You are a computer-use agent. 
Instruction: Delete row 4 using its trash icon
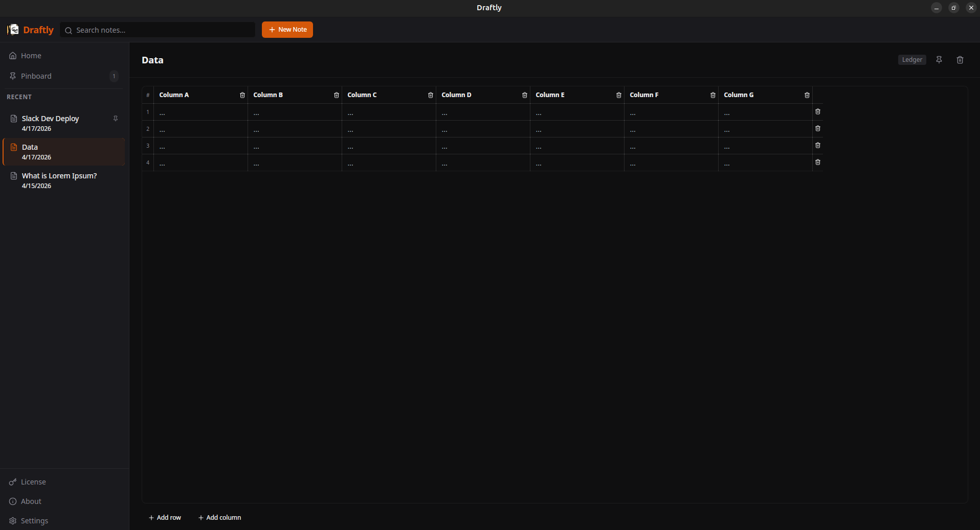[818, 162]
